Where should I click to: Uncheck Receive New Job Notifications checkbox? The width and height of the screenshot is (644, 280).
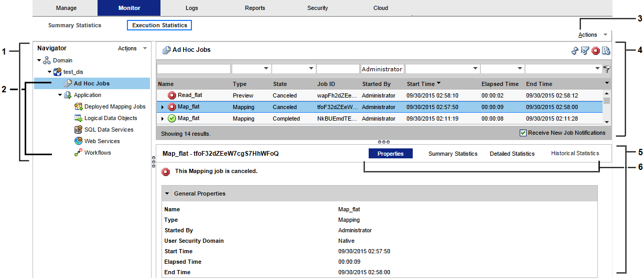pyautogui.click(x=523, y=133)
